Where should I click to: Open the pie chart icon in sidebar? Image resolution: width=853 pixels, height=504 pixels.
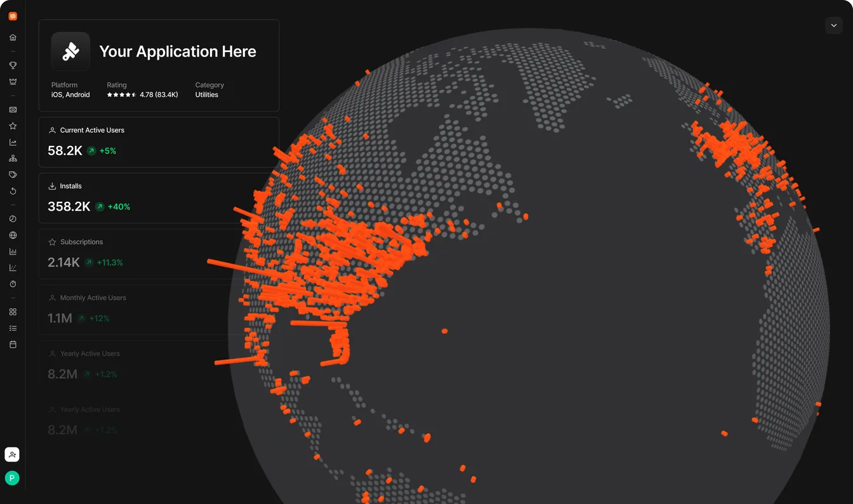[13, 219]
